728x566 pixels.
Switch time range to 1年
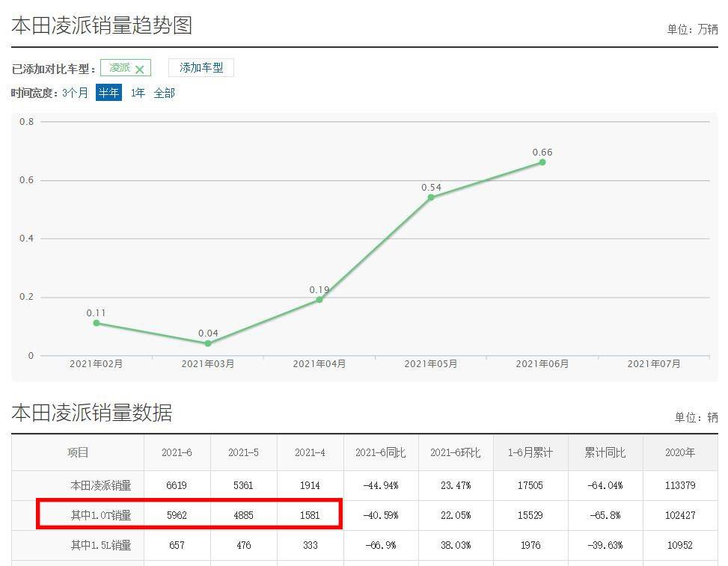point(138,93)
